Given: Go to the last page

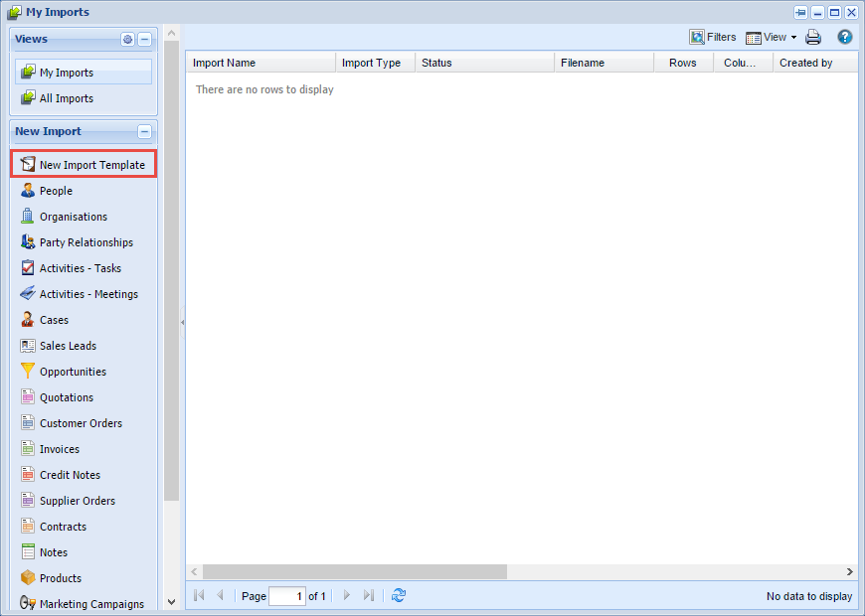Looking at the screenshot, I should [369, 595].
